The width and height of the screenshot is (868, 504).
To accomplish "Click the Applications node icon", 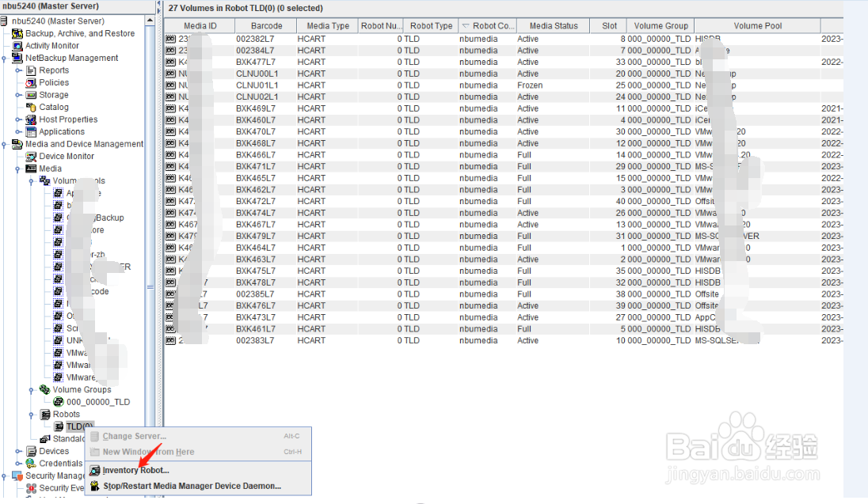I will pos(31,131).
